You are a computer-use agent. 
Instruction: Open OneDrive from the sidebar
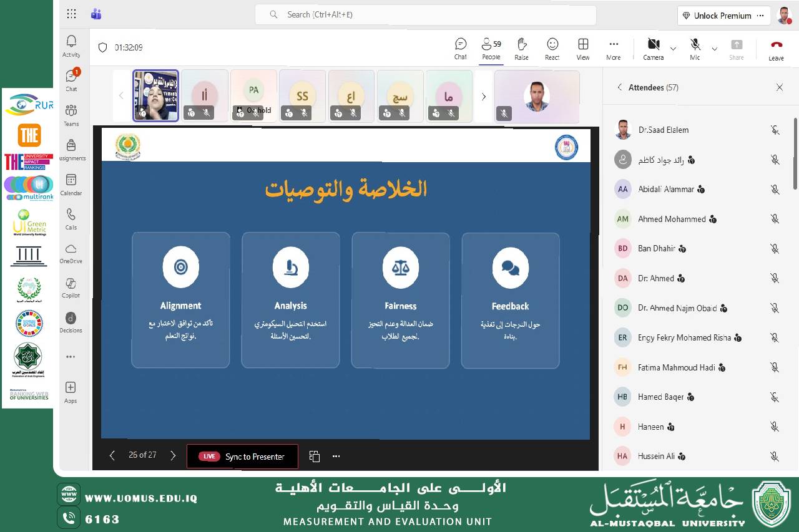point(71,253)
